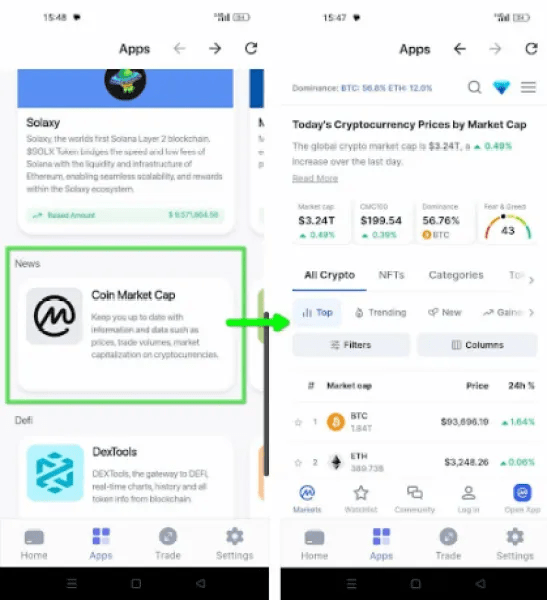Open the CoinMarketCap search magnifier icon

coord(474,88)
